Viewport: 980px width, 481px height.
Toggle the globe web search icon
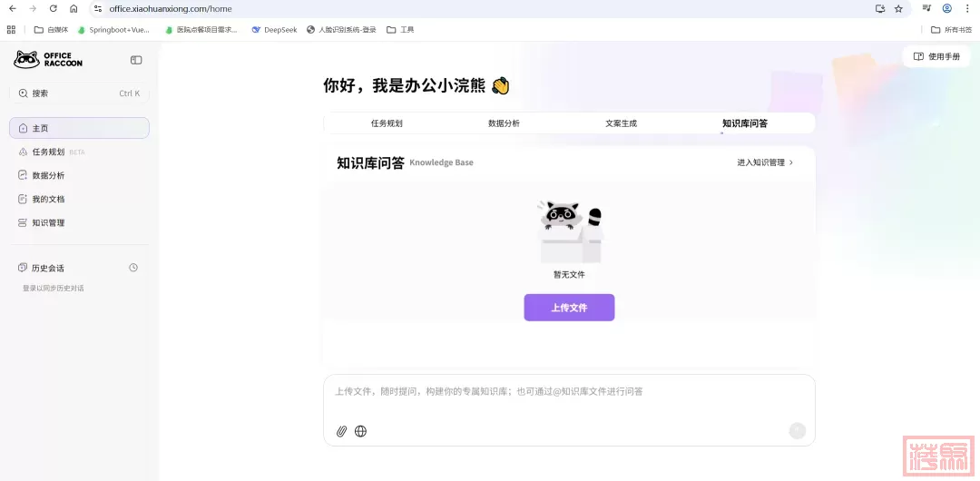click(360, 431)
